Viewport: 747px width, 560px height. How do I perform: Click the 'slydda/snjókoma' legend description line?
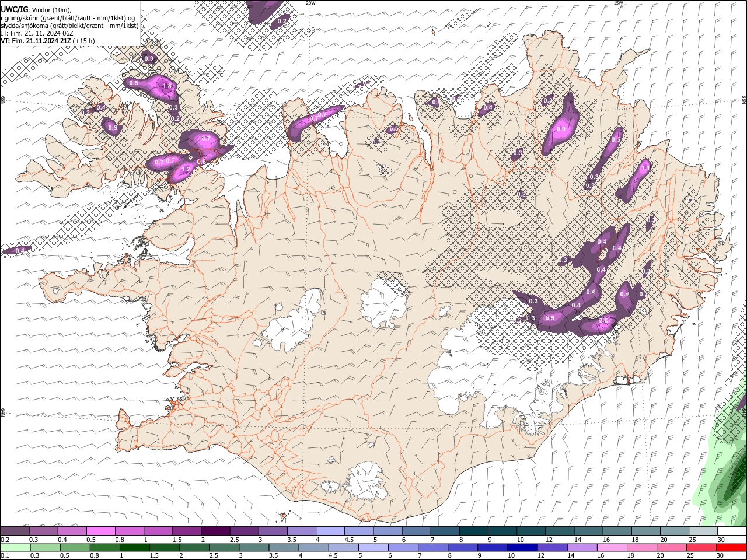(69, 26)
